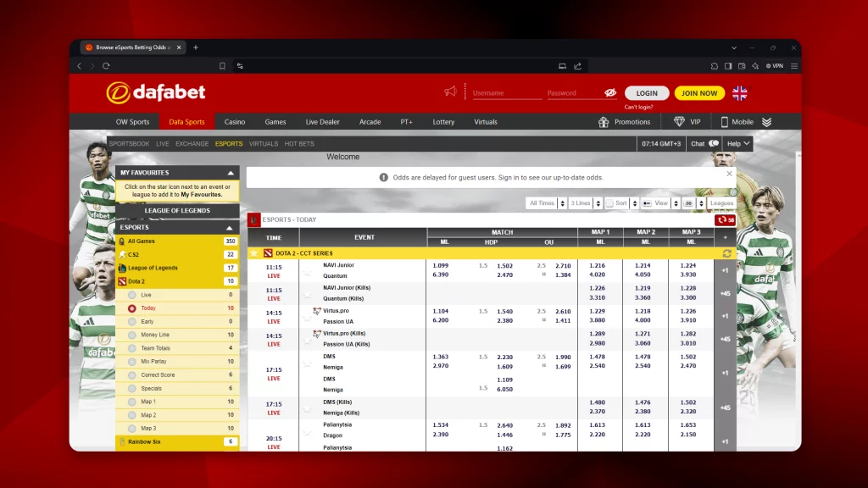The height and width of the screenshot is (488, 868).
Task: Select the HOT BETS submenu item
Action: pyautogui.click(x=299, y=144)
